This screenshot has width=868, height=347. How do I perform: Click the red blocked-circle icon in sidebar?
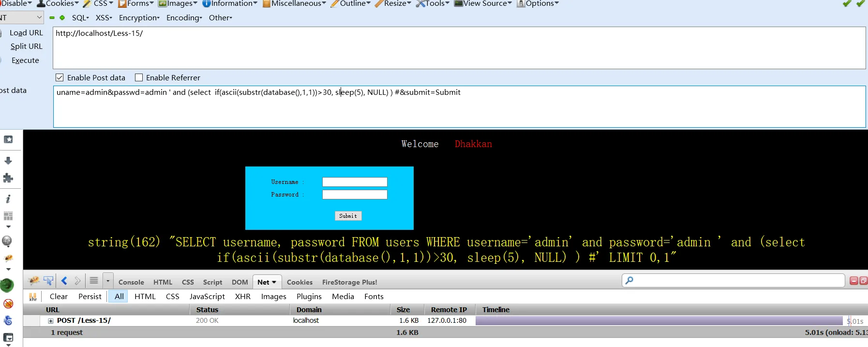[x=8, y=304]
